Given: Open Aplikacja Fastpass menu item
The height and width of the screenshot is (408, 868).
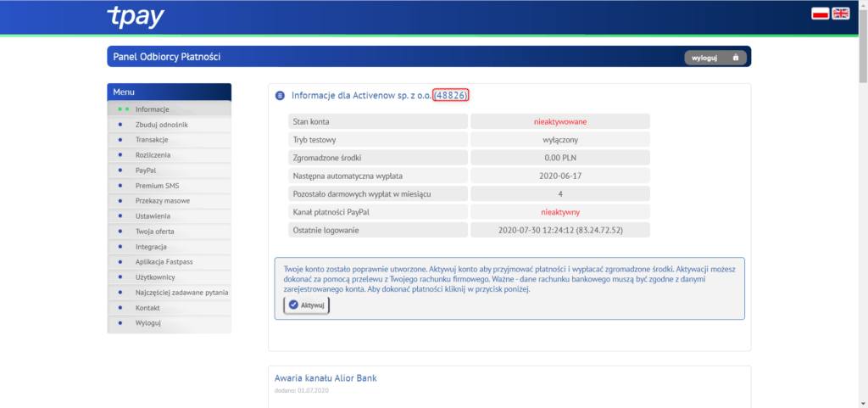Looking at the screenshot, I should [170, 262].
